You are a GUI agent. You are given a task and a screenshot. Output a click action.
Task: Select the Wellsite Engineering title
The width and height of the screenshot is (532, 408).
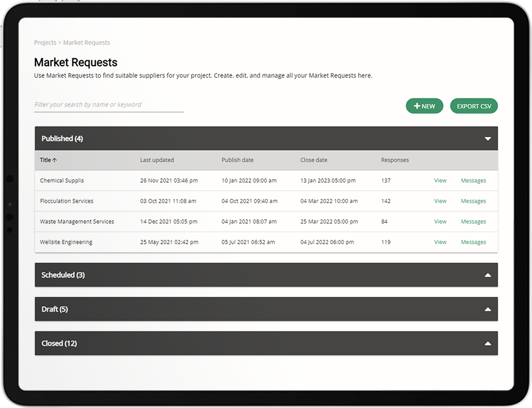tap(66, 242)
